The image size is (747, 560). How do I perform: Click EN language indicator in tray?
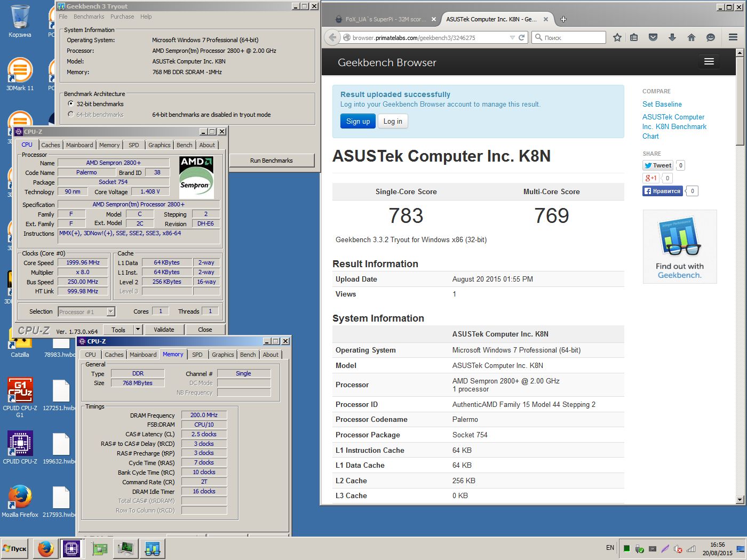610,548
